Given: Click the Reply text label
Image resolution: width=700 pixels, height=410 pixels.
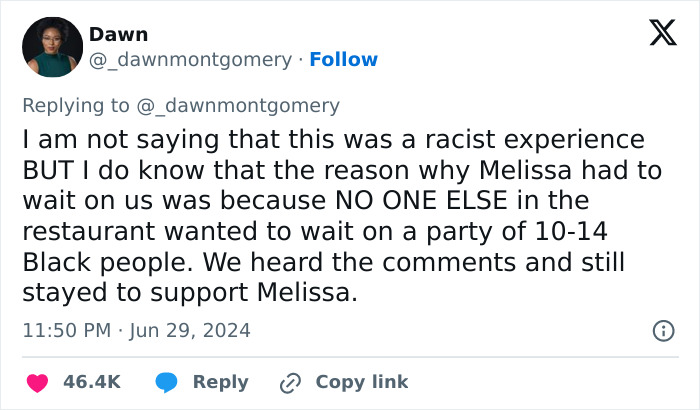Looking at the screenshot, I should (x=220, y=382).
